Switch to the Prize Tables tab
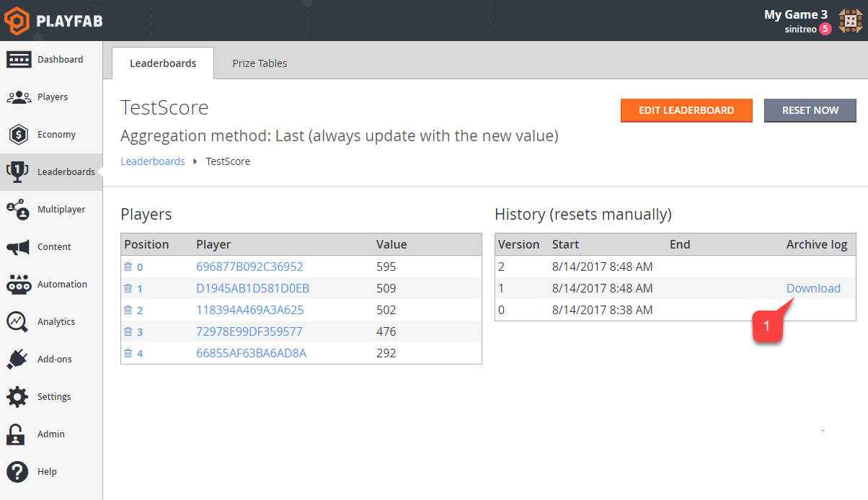Image resolution: width=868 pixels, height=500 pixels. pyautogui.click(x=260, y=63)
